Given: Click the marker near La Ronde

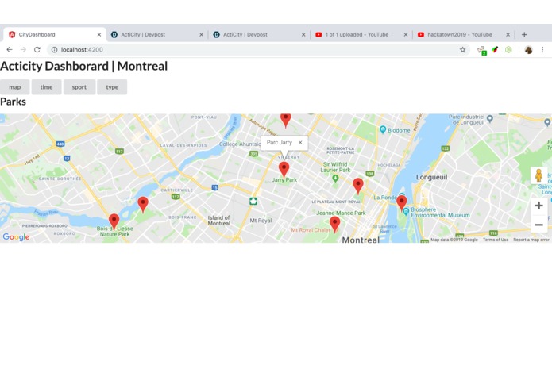Looking at the screenshot, I should (402, 203).
